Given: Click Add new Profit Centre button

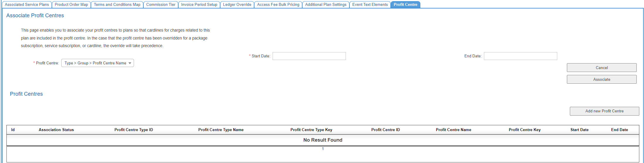Looking at the screenshot, I should (604, 111).
